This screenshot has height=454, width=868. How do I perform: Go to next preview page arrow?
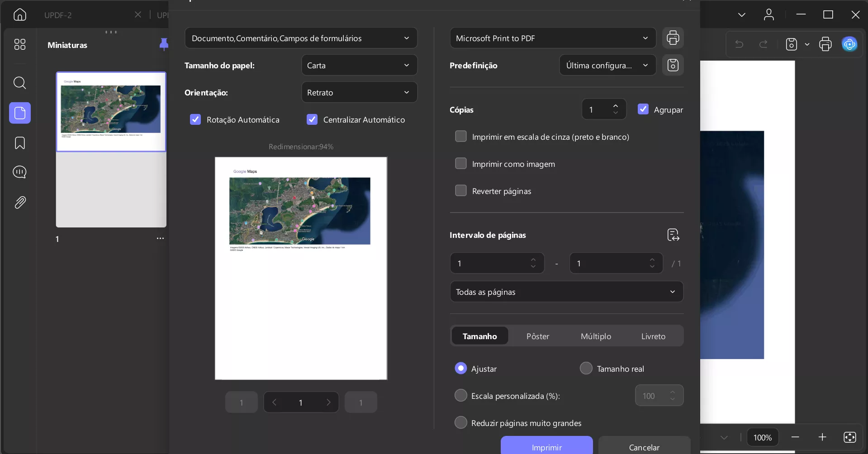(328, 402)
